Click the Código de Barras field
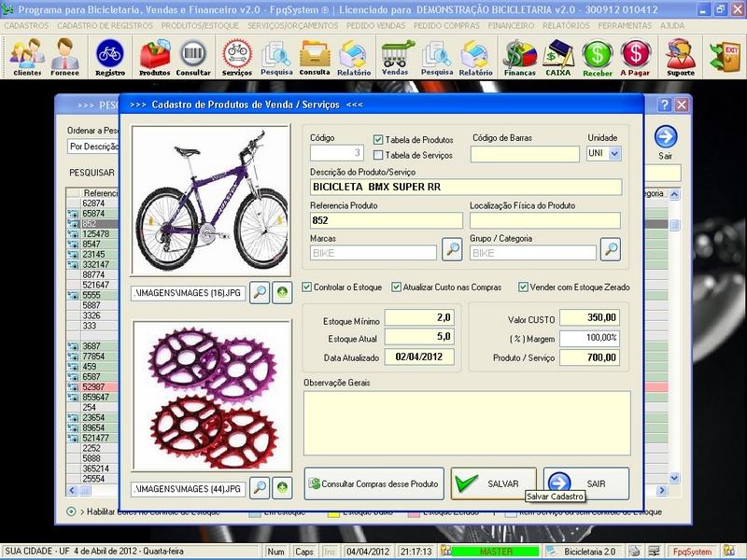The image size is (747, 560). click(x=525, y=154)
